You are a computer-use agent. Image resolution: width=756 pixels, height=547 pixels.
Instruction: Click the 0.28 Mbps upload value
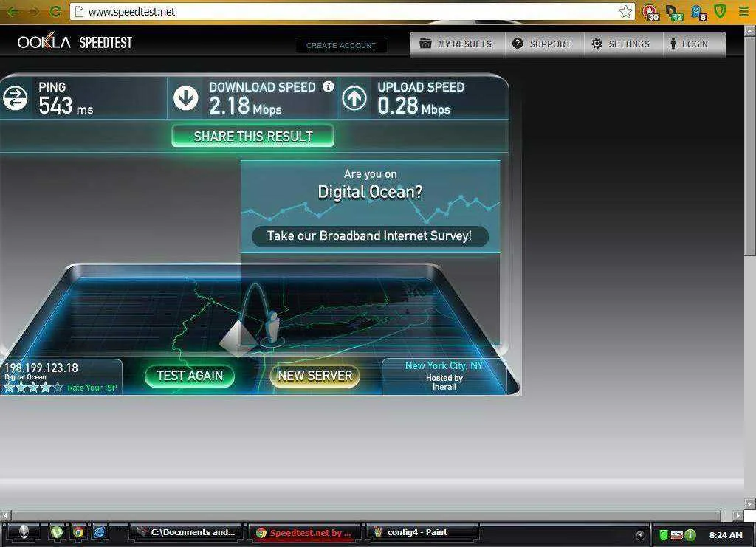click(413, 106)
